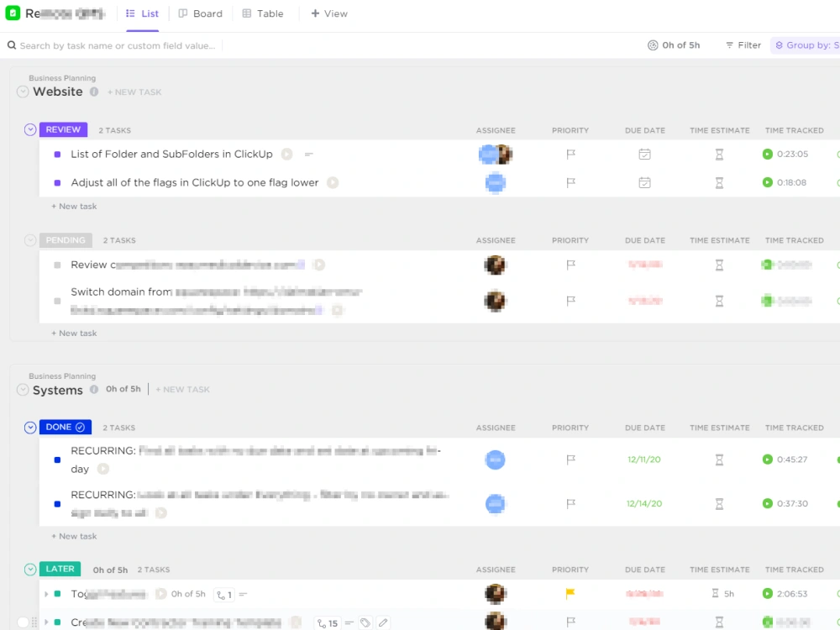This screenshot has width=840, height=630.
Task: Open the Filter options
Action: point(743,45)
